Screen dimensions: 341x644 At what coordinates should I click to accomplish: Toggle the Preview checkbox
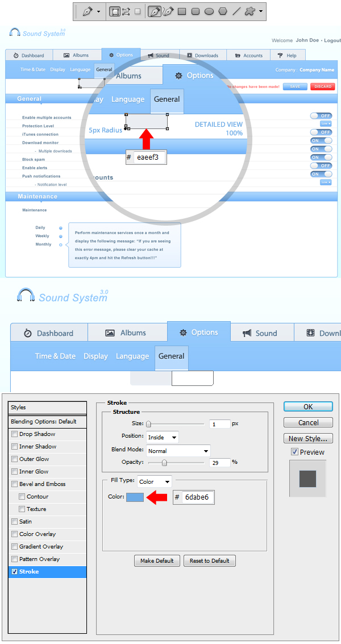pyautogui.click(x=294, y=452)
